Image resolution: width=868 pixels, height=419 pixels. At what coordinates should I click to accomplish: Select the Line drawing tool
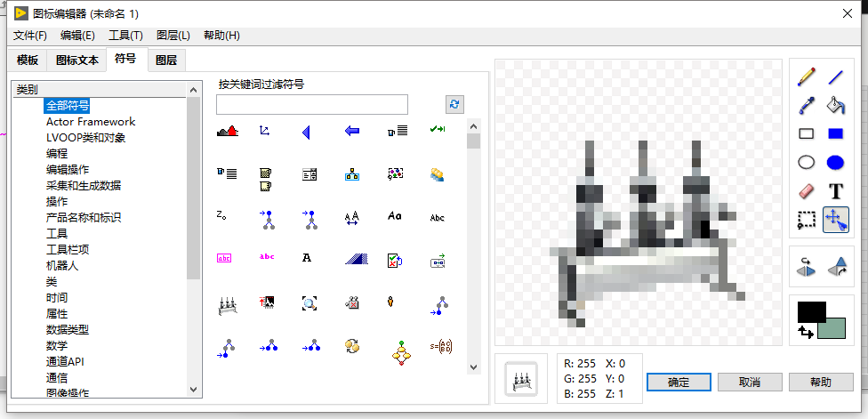(835, 76)
